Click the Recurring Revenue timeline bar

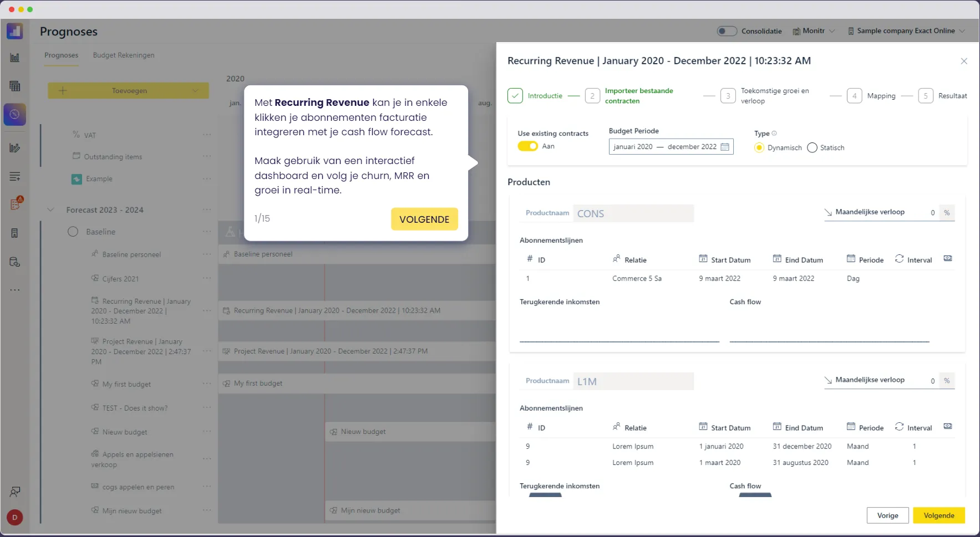tap(357, 310)
